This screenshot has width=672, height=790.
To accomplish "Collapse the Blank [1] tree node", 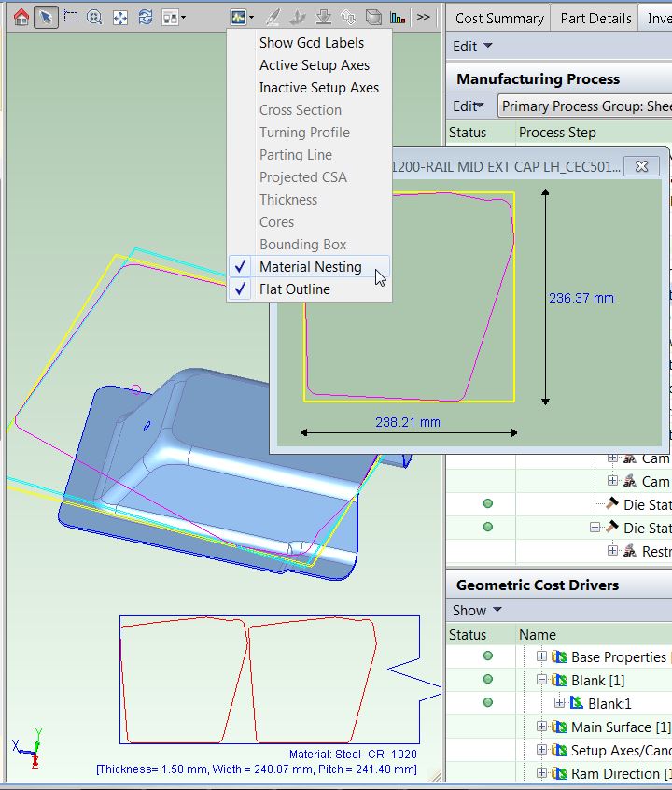I will point(542,680).
